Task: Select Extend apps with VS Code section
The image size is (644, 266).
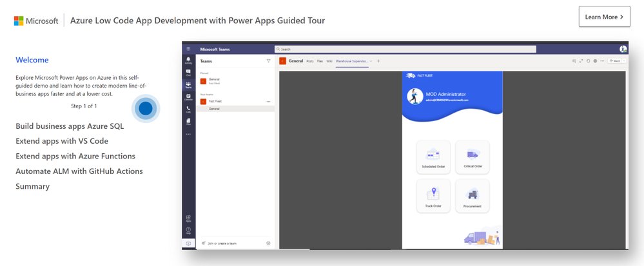Action: pos(62,141)
